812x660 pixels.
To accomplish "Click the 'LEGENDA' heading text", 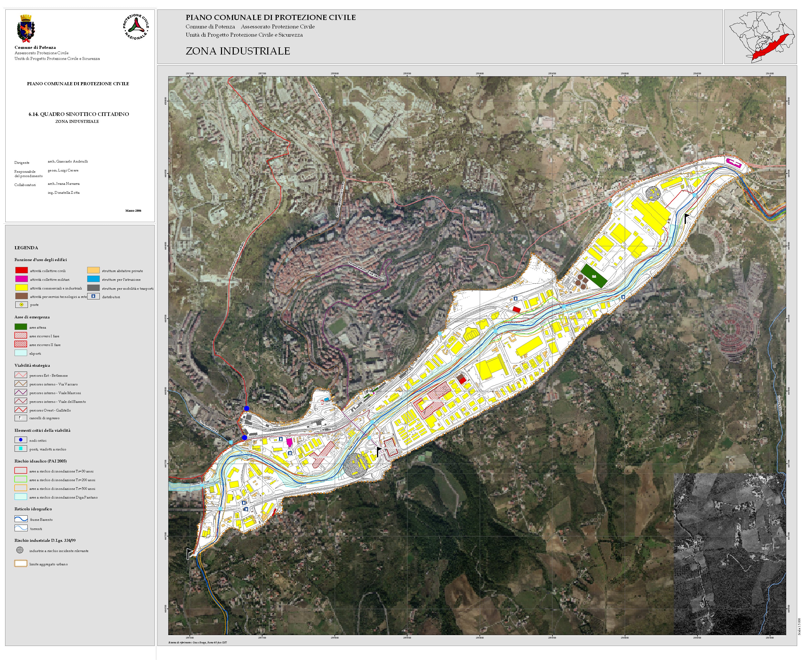I will [x=26, y=248].
